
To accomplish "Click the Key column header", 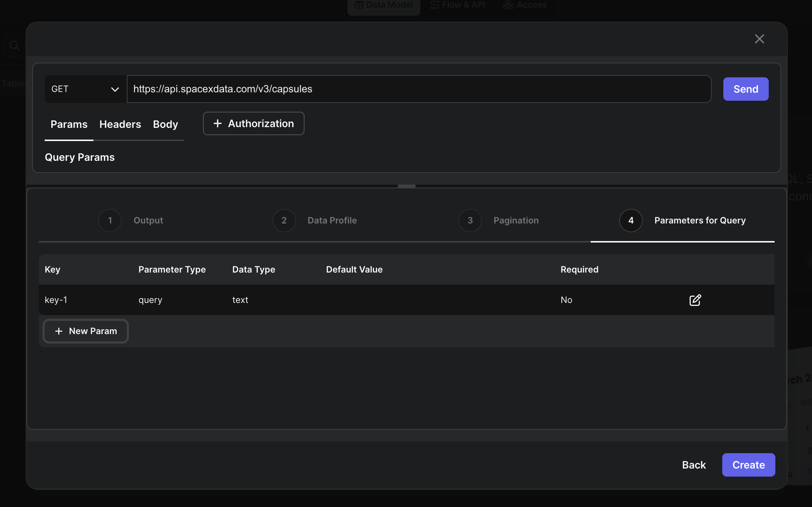I will [52, 270].
